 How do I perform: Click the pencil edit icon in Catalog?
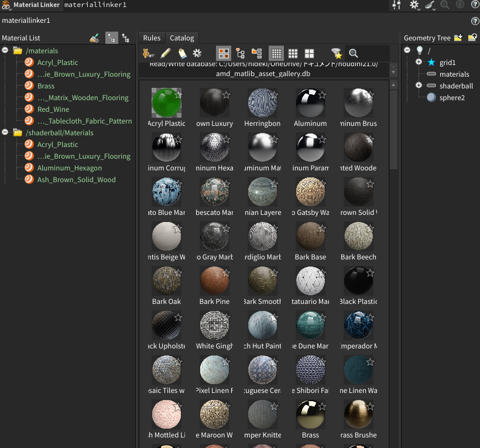pos(166,54)
